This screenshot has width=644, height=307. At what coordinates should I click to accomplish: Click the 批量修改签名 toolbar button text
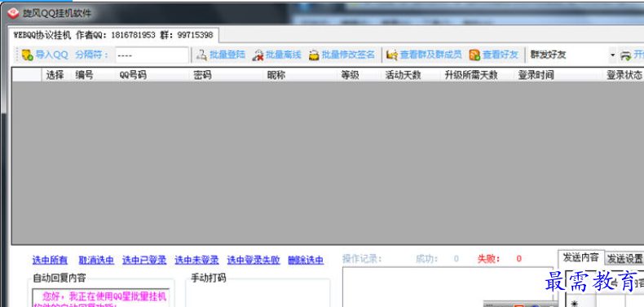[x=348, y=55]
